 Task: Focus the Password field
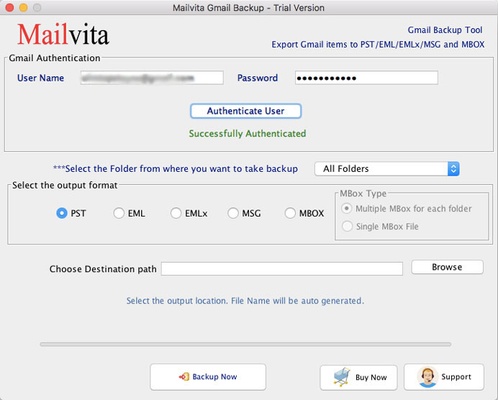[x=366, y=78]
